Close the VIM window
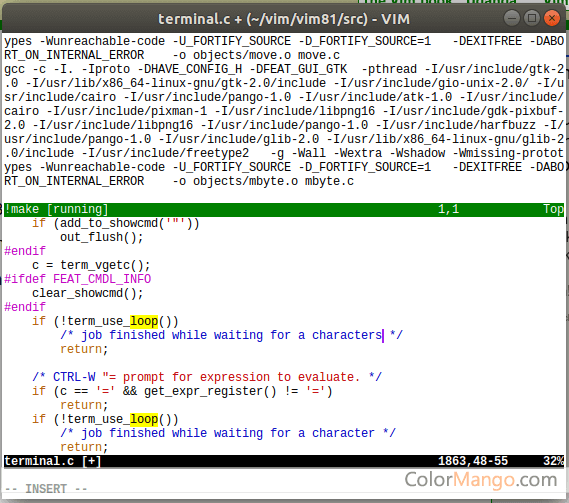 (x=552, y=18)
